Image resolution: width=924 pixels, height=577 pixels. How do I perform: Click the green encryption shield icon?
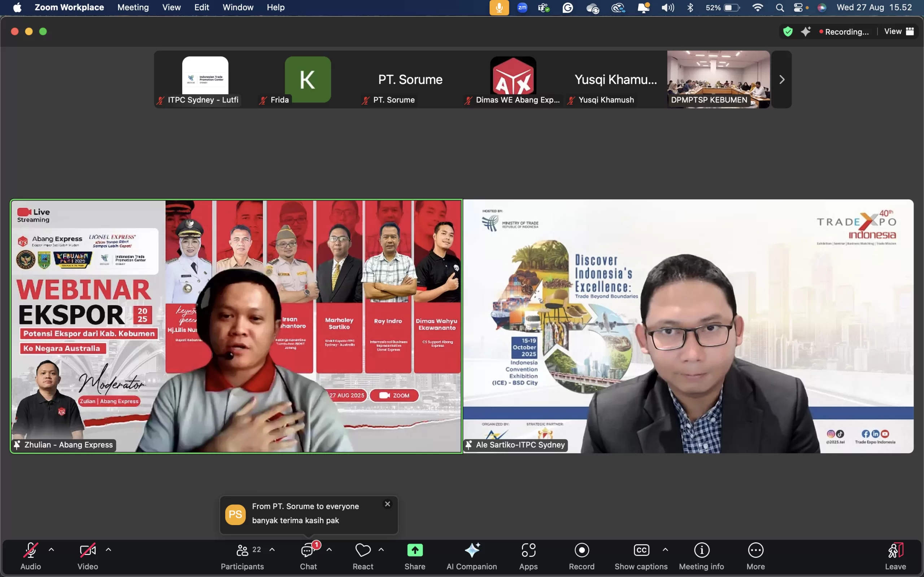[x=788, y=31]
